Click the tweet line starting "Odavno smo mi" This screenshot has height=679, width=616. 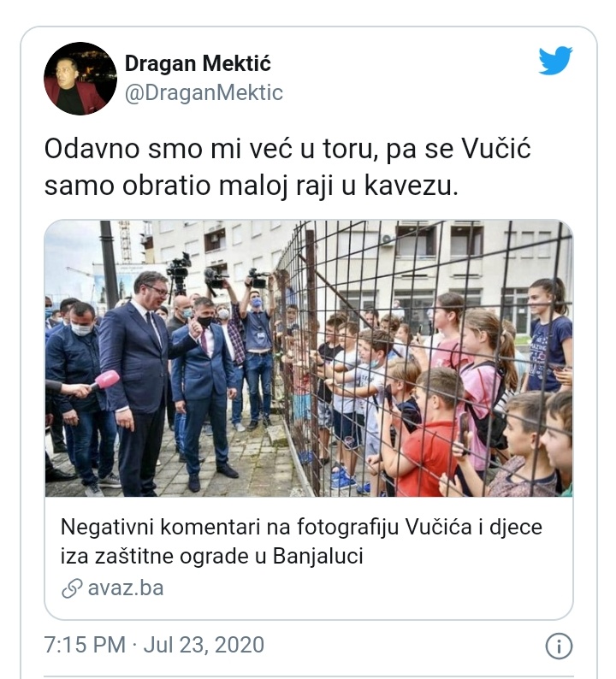(x=287, y=150)
